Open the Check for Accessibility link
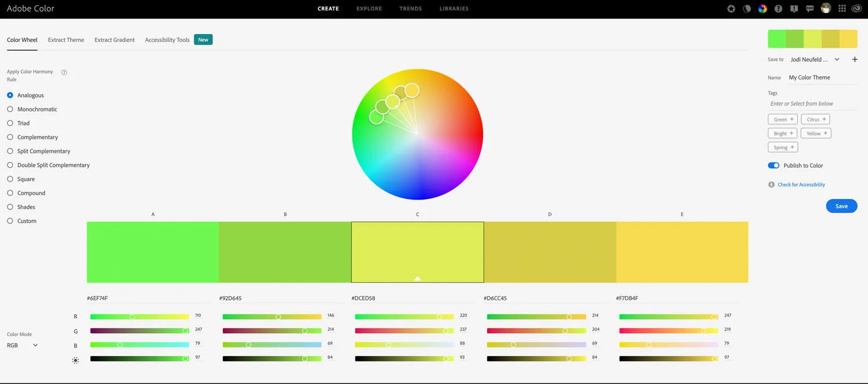This screenshot has width=868, height=384. 801,184
